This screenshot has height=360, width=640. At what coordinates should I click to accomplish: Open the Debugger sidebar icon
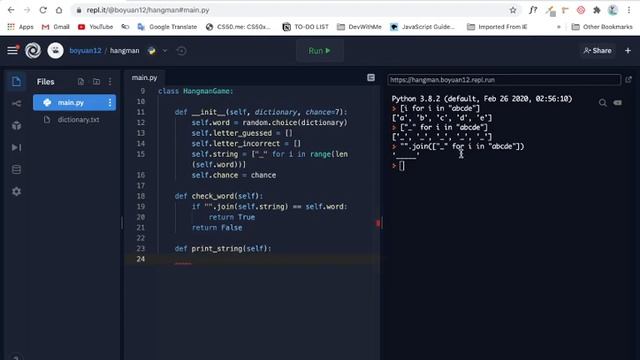click(x=16, y=147)
